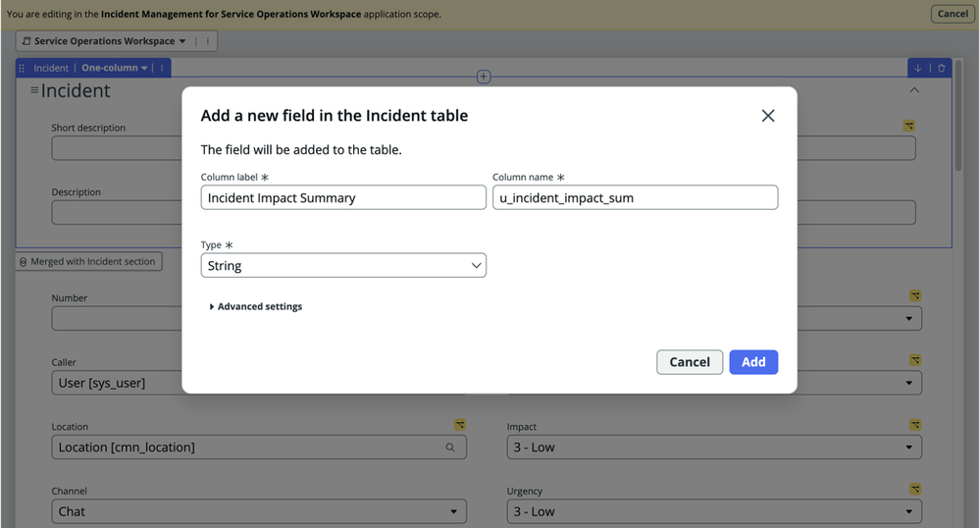Click the yellow icon above Urgency field
Viewport: 980px width, 528px height.
click(x=915, y=489)
